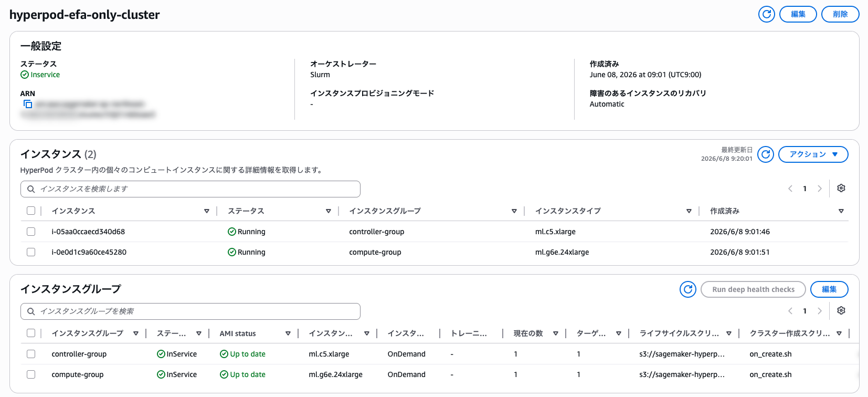Click instance ID i-05aa0ccaecd340d68
The image size is (868, 397).
coord(88,232)
